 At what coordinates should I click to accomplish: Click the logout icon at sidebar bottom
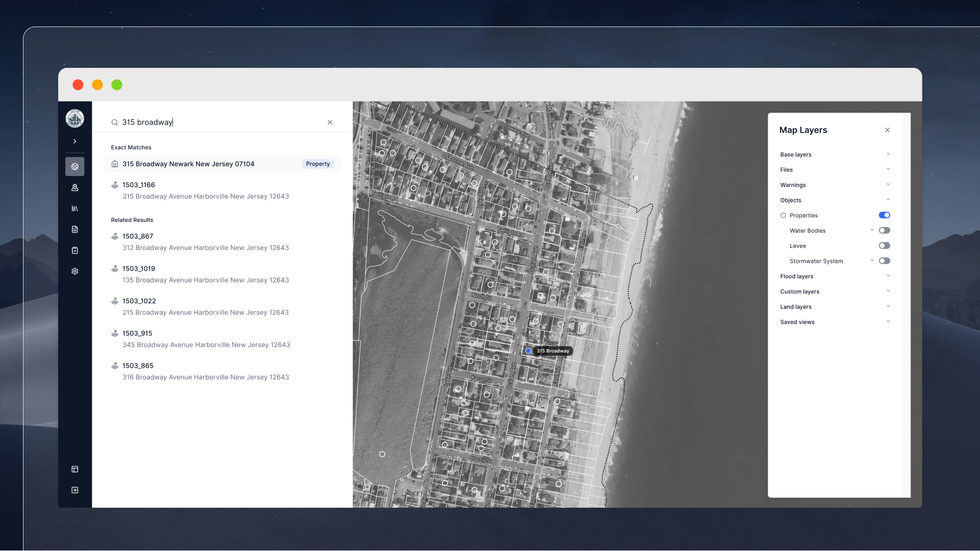(75, 490)
